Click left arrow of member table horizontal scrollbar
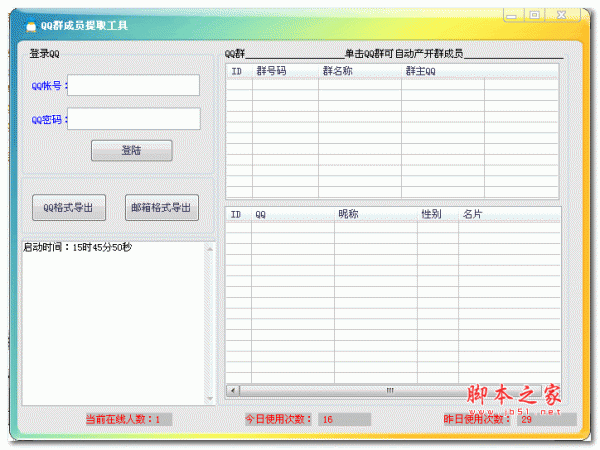The height and width of the screenshot is (450, 600). tap(233, 391)
